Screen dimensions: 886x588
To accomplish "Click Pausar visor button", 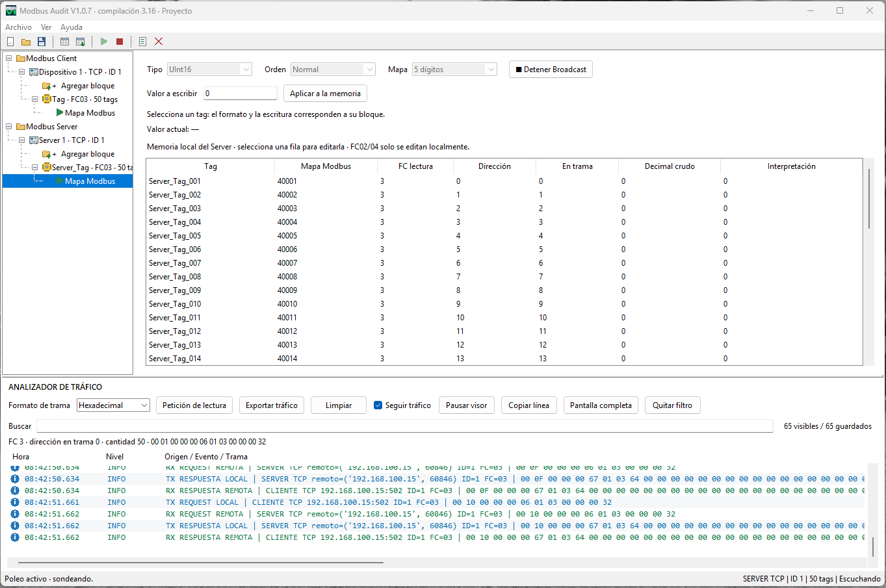I will (x=467, y=405).
